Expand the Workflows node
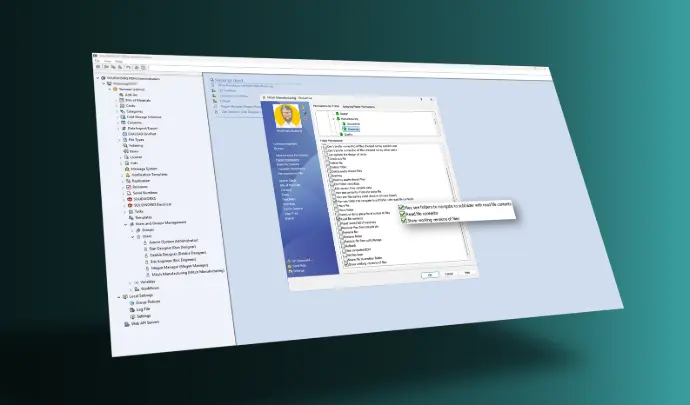Screen dimensions: 690x405 click(131, 289)
